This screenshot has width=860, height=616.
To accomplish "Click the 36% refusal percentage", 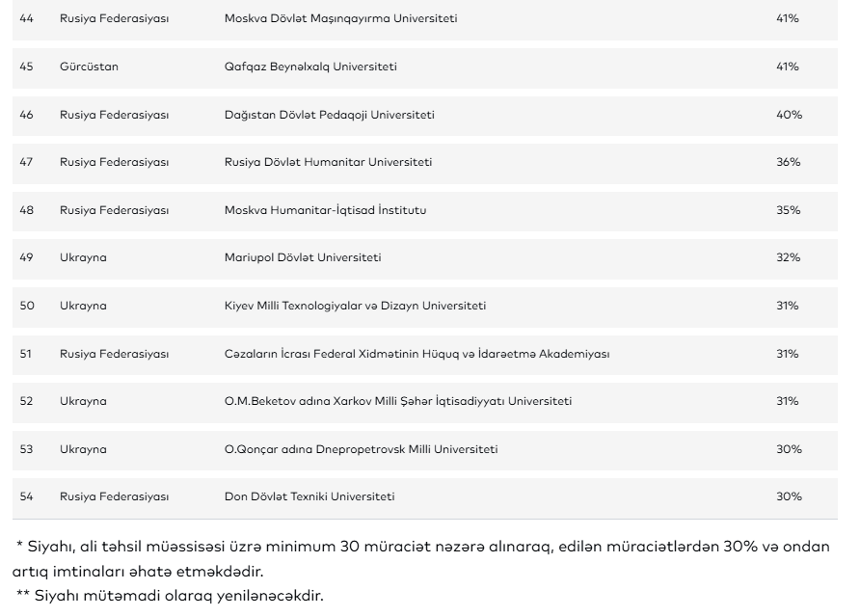I will tap(789, 163).
